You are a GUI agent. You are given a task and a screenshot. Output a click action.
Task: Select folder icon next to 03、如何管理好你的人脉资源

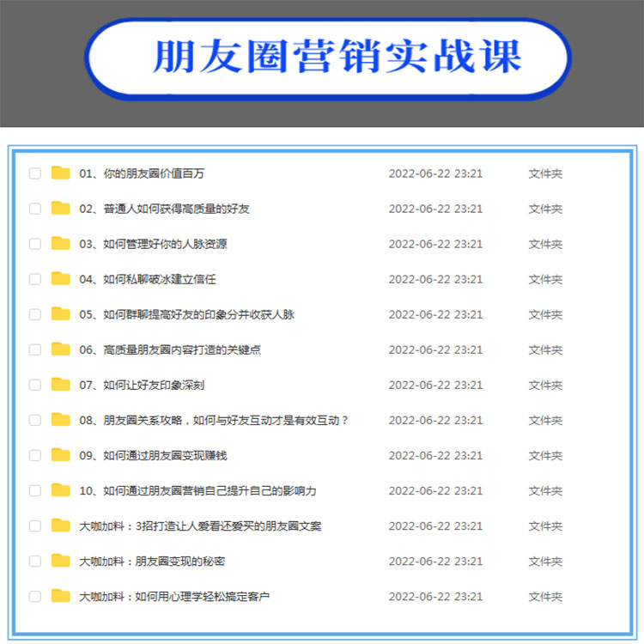click(60, 244)
